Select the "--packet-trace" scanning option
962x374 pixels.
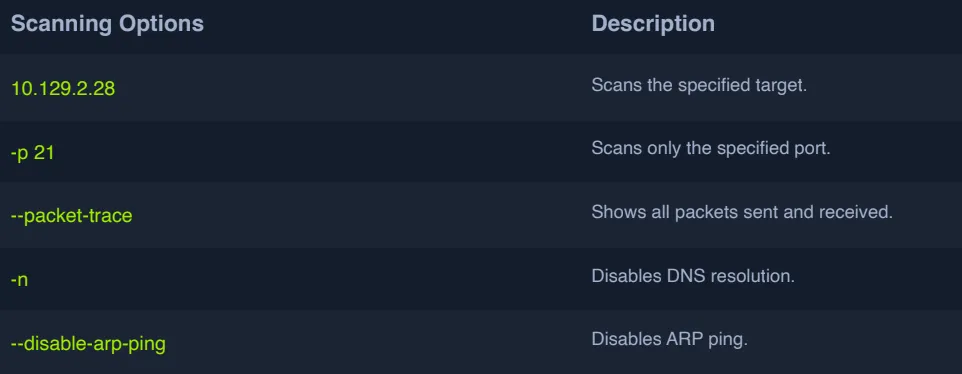[72, 216]
